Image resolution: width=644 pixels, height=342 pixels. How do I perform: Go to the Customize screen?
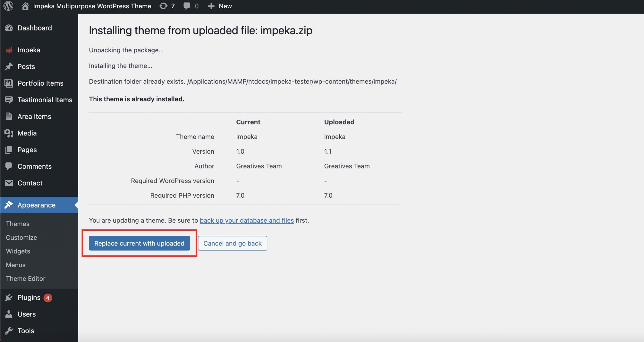point(21,237)
